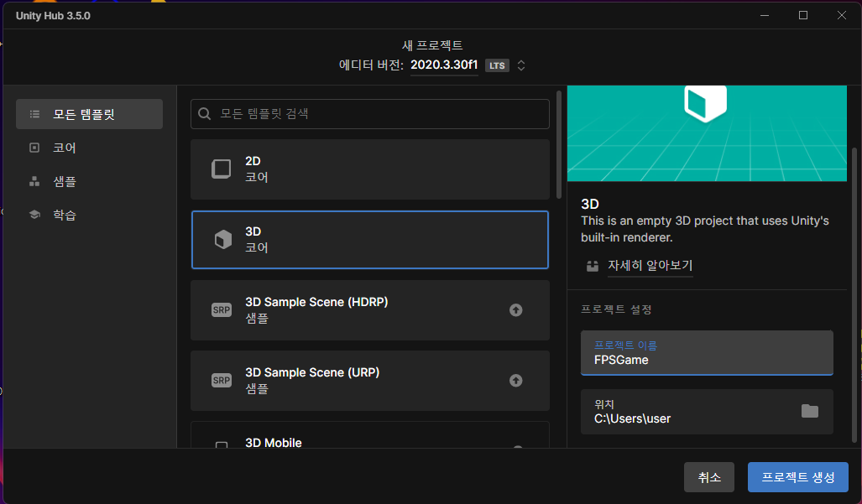Click the 프로젝트 생성 button
Viewport: 862px width, 504px height.
pyautogui.click(x=797, y=477)
